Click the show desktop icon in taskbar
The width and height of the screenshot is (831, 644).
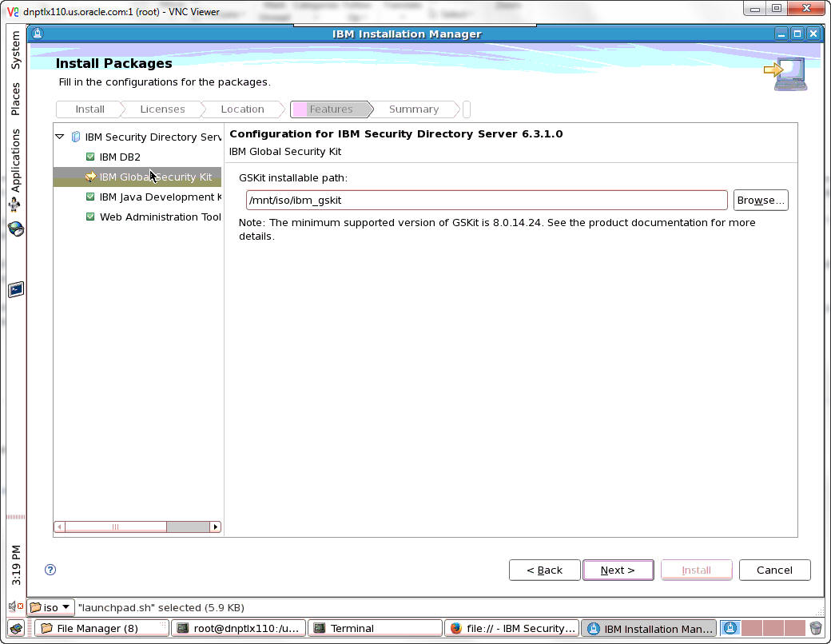click(17, 629)
